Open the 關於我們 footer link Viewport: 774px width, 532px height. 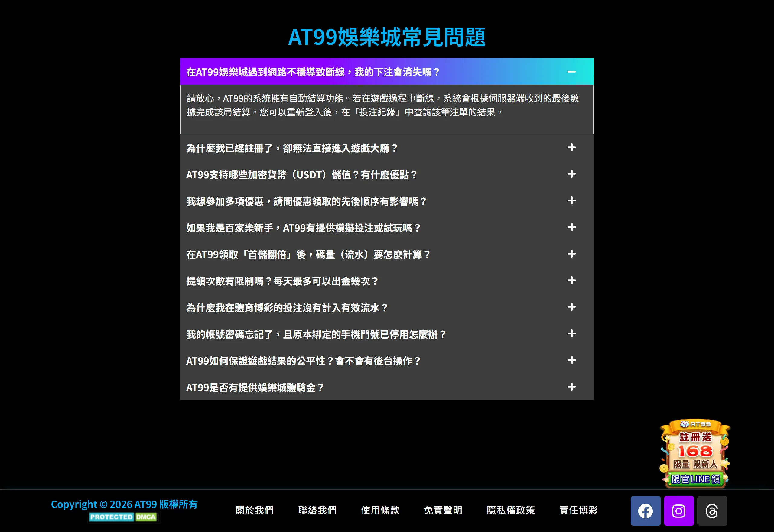tap(254, 510)
